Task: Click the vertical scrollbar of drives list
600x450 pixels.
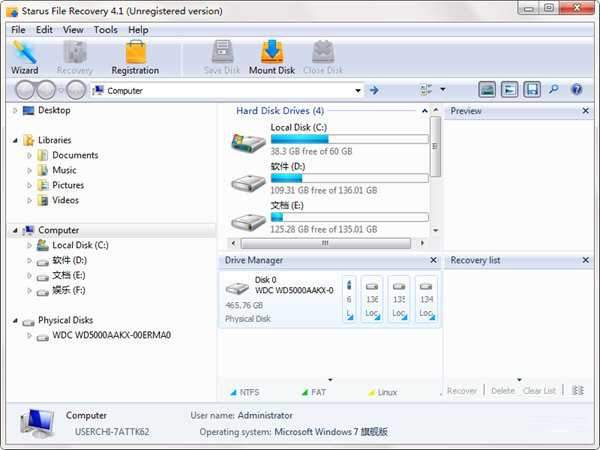Action: click(435, 147)
